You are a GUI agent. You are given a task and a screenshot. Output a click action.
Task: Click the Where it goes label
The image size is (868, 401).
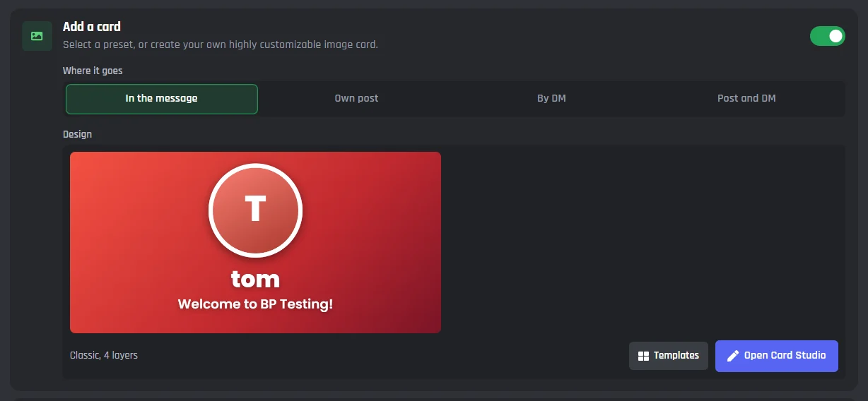click(x=93, y=71)
